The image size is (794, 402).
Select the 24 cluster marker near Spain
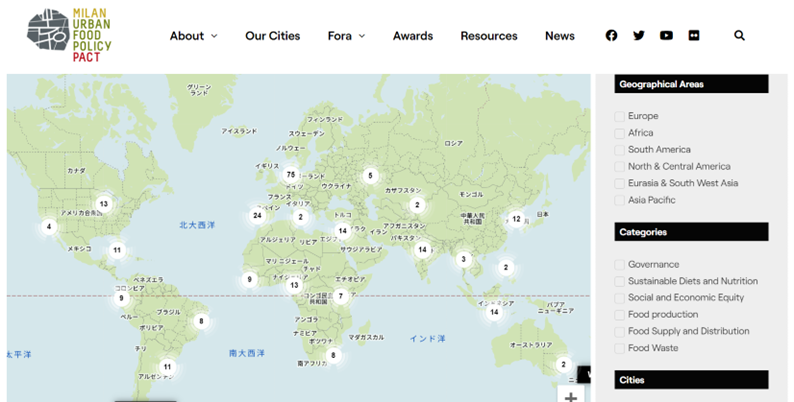[257, 215]
